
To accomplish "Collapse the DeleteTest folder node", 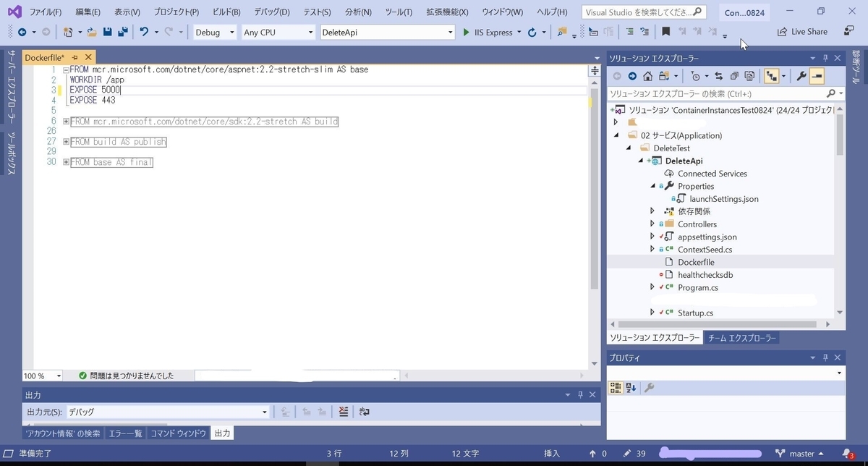I will click(629, 148).
